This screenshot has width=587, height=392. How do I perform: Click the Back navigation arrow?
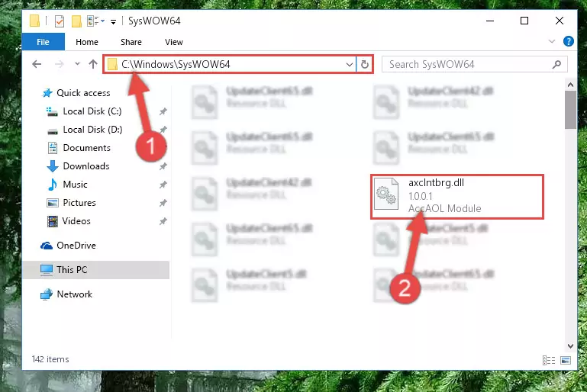[37, 64]
